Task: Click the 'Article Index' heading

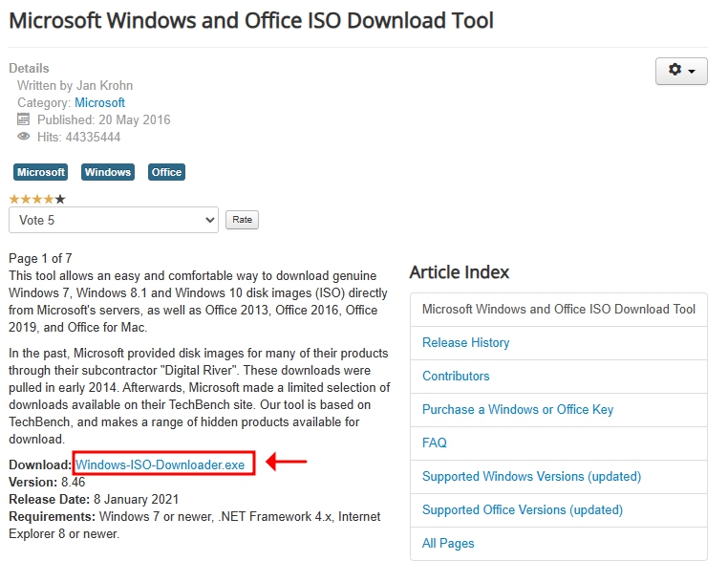Action: coord(460,272)
